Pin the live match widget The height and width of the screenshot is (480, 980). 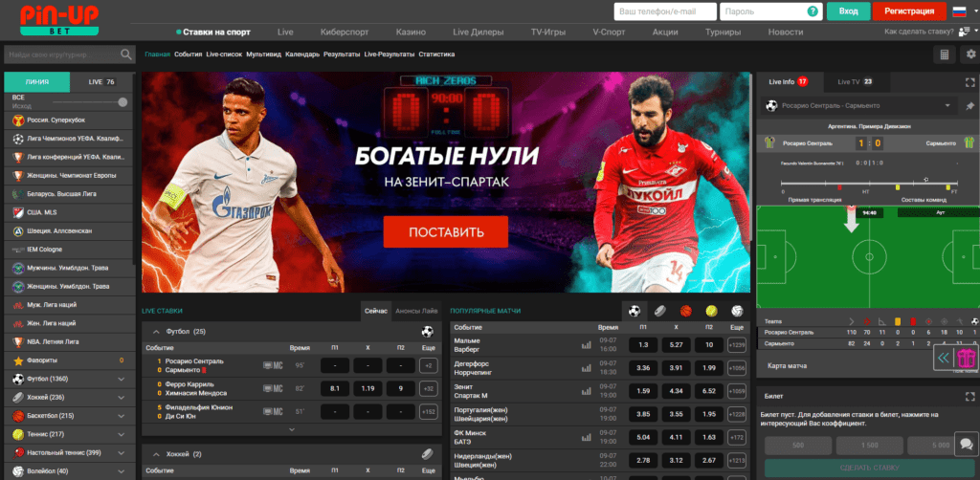pos(970,106)
